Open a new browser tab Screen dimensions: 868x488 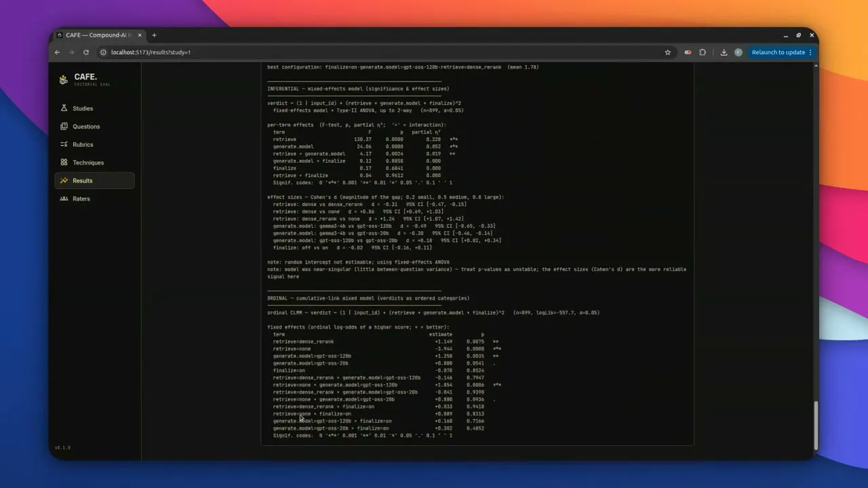click(x=154, y=35)
